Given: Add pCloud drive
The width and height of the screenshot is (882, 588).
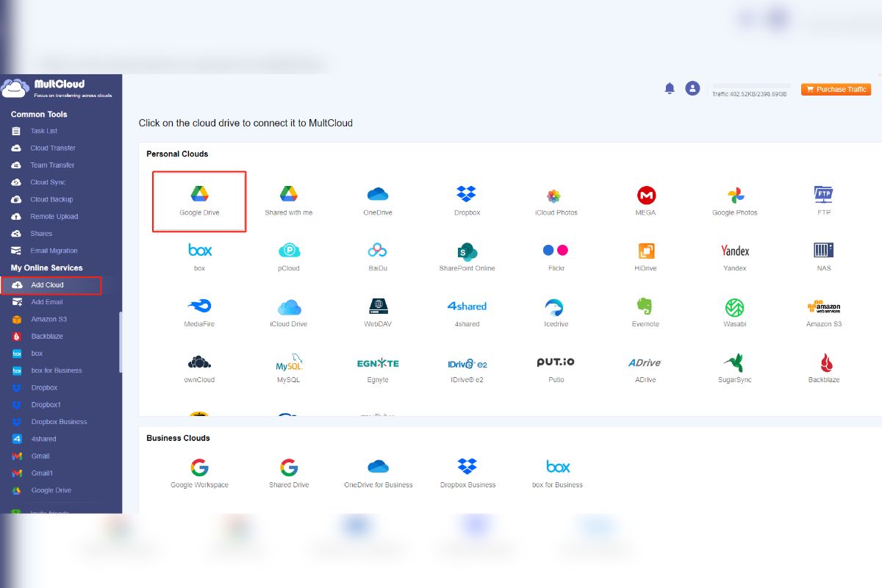Looking at the screenshot, I should pyautogui.click(x=288, y=257).
